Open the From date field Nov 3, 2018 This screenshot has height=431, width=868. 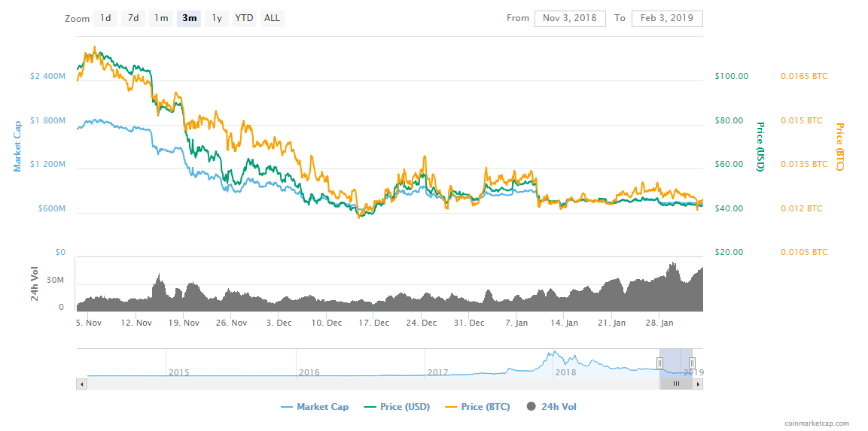[570, 18]
